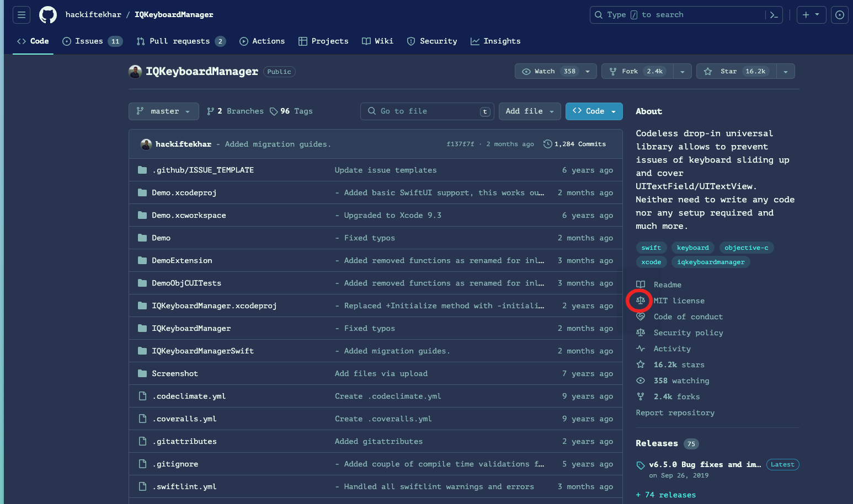Click the hackiftekhar avatar beside repository title

pos(135,72)
